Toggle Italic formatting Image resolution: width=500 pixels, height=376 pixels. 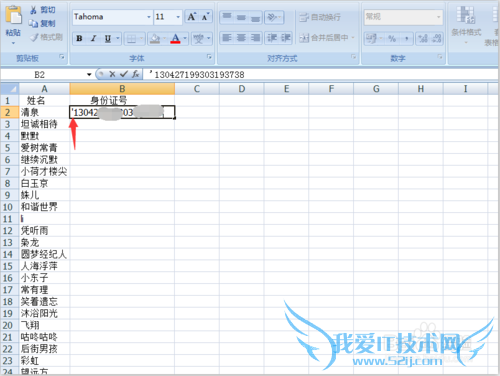point(94,39)
